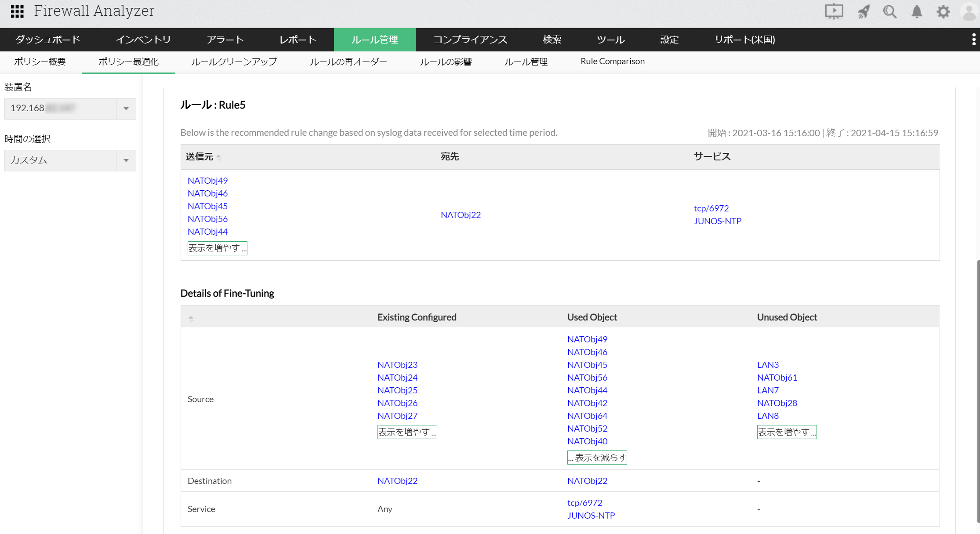Expand the 装置名 device dropdown
Screen dimensions: 980x534
(126, 109)
